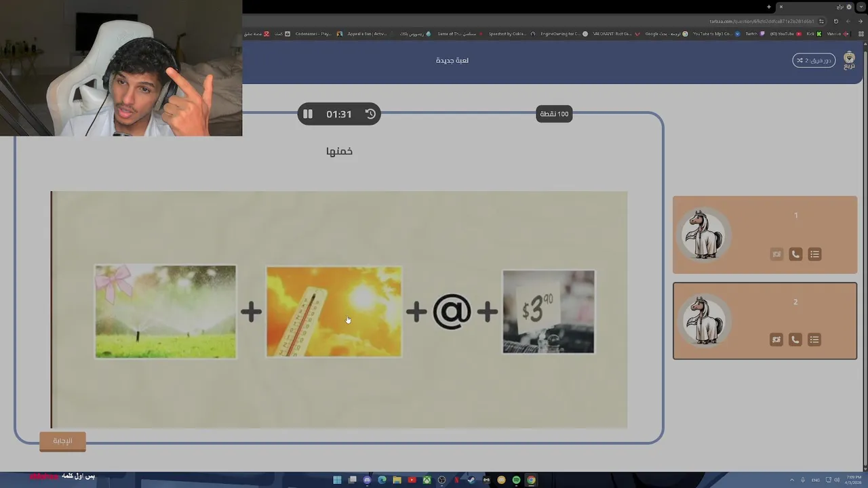
Task: Open the Kick bookmark
Action: tap(814, 33)
